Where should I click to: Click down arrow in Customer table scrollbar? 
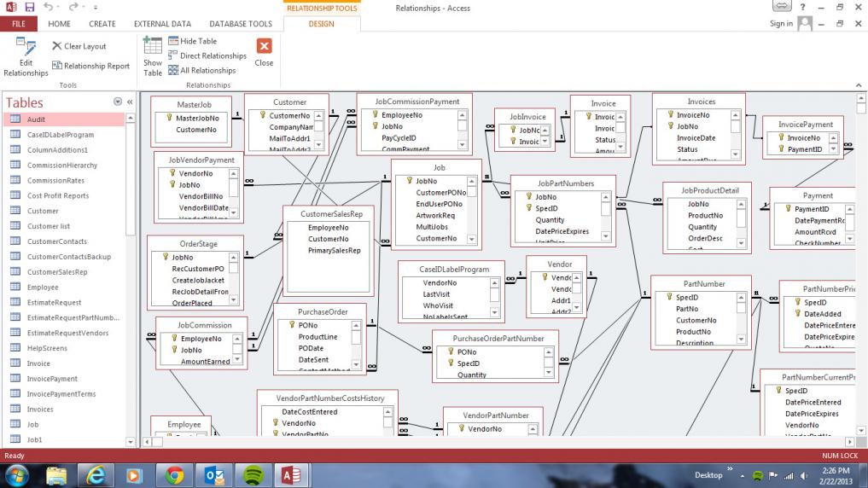tap(319, 145)
